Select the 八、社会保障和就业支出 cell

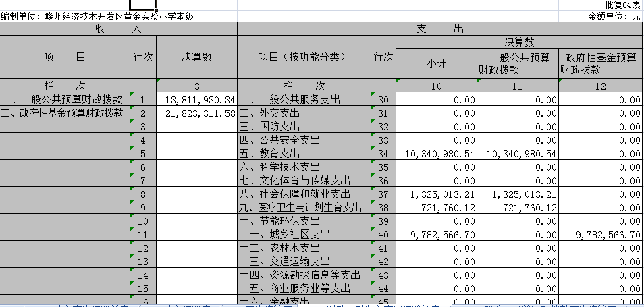[x=304, y=194]
